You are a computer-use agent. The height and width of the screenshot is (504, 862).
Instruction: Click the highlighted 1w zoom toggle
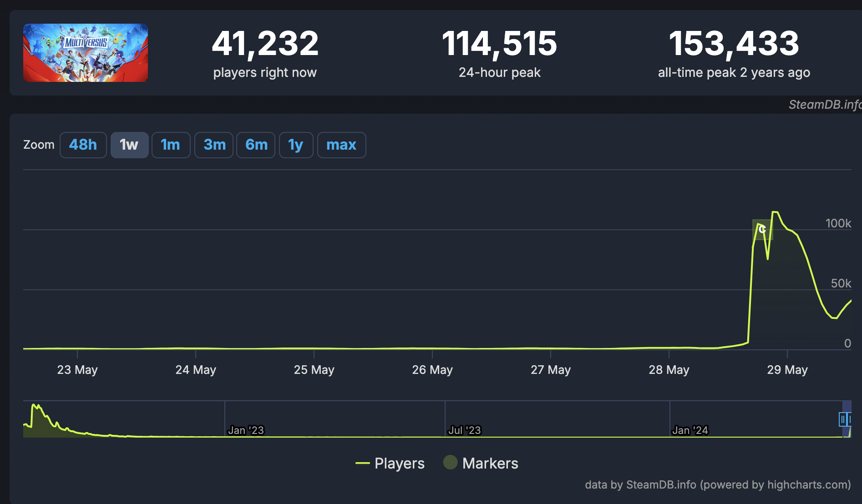[129, 145]
